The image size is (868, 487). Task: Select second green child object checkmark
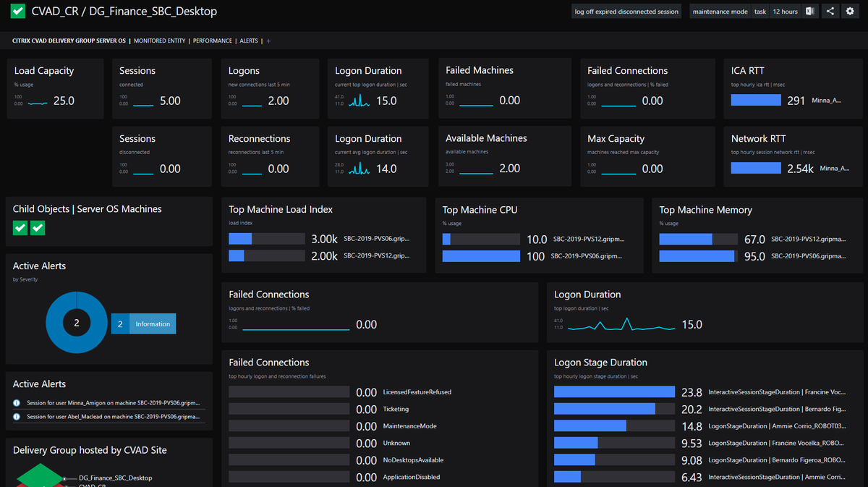pos(38,228)
